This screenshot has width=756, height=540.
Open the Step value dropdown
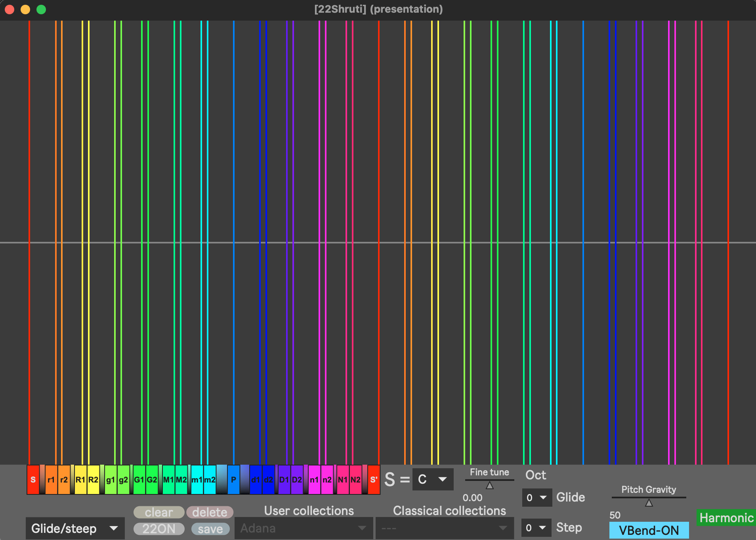click(x=536, y=528)
